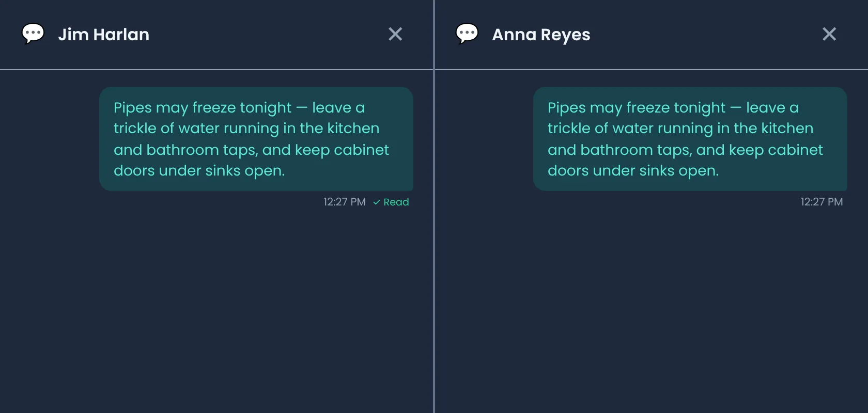868x413 pixels.
Task: Click the speech bubble icon beside Anna Reyes
Action: coord(467,34)
